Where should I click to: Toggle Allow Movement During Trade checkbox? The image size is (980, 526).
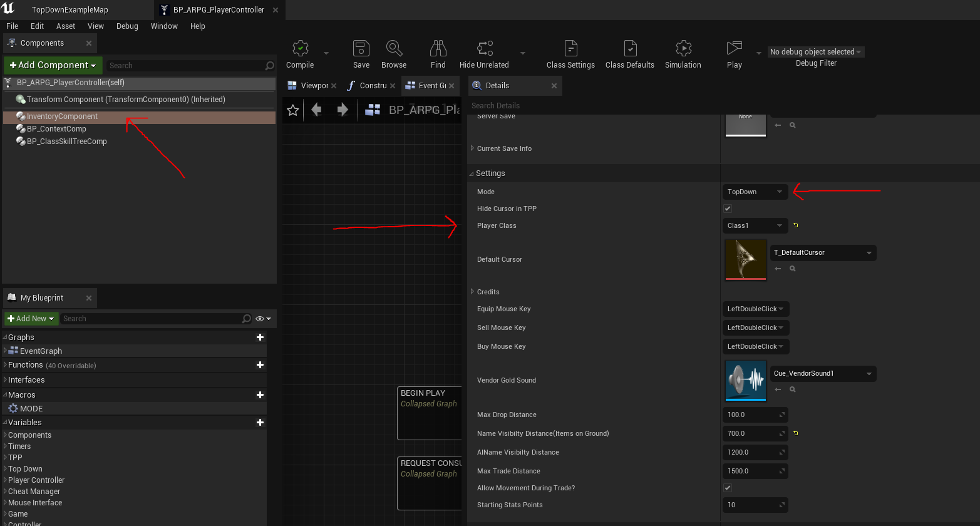pos(728,488)
